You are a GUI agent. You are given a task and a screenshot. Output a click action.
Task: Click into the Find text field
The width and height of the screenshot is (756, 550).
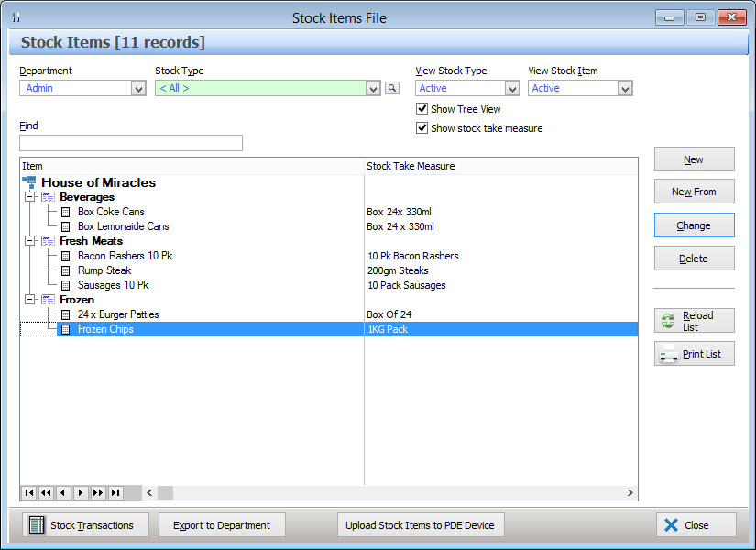(x=131, y=143)
